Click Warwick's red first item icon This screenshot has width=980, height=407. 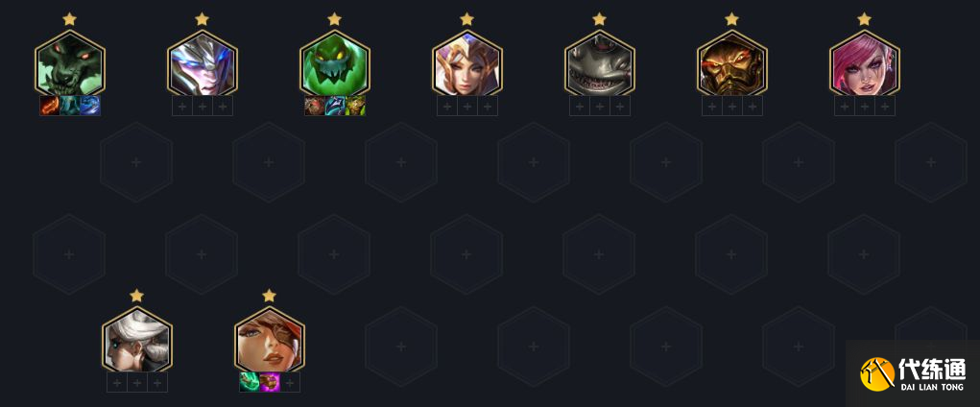[49, 106]
